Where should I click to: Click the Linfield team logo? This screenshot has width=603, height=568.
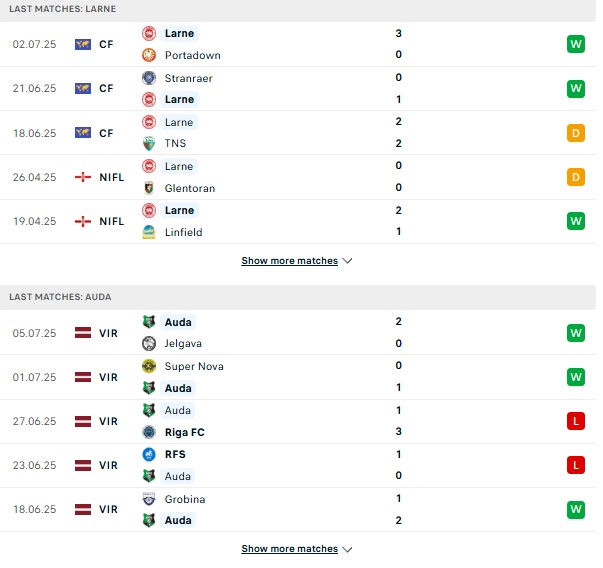coord(149,232)
